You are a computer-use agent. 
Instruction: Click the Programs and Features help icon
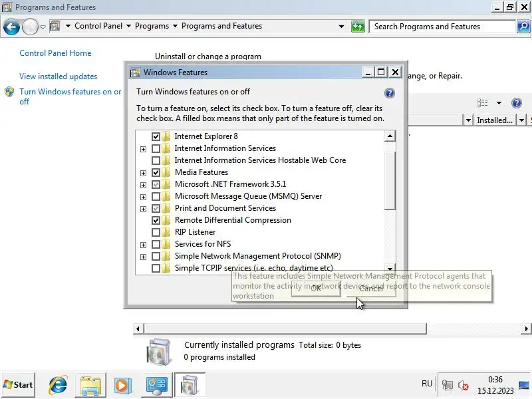(x=517, y=103)
